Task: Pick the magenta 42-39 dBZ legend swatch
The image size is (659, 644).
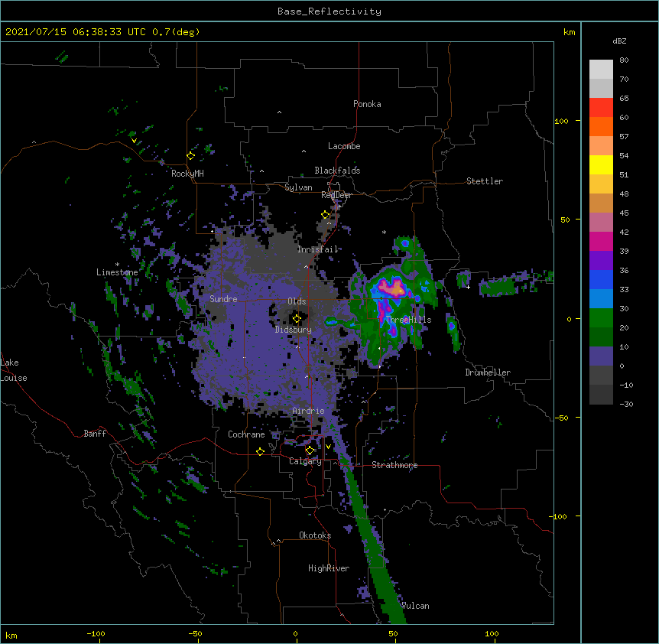Action: point(601,241)
